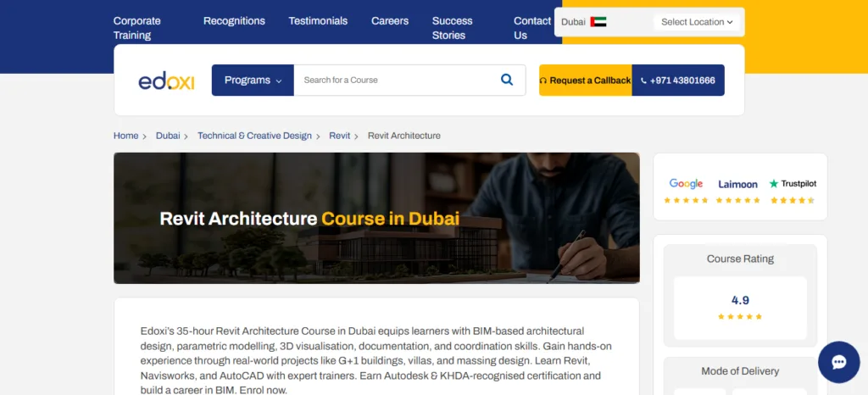Click the Google reviews logo
This screenshot has width=868, height=395.
click(686, 184)
